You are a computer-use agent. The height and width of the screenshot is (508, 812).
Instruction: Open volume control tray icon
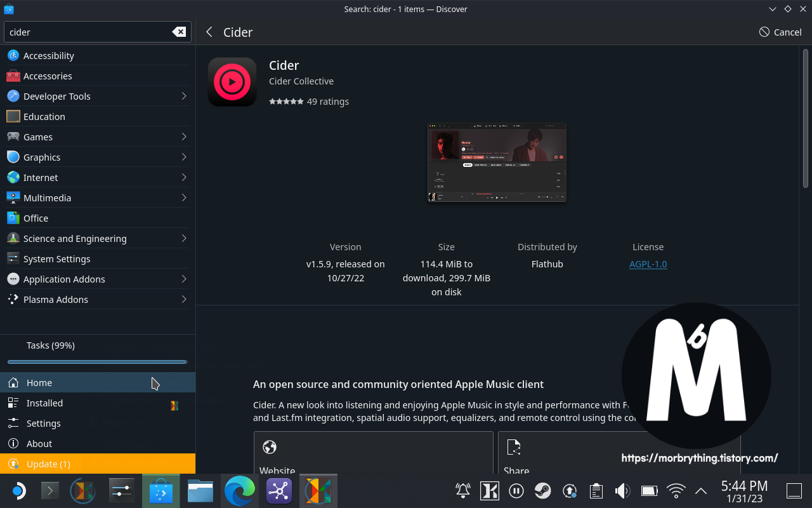(622, 491)
